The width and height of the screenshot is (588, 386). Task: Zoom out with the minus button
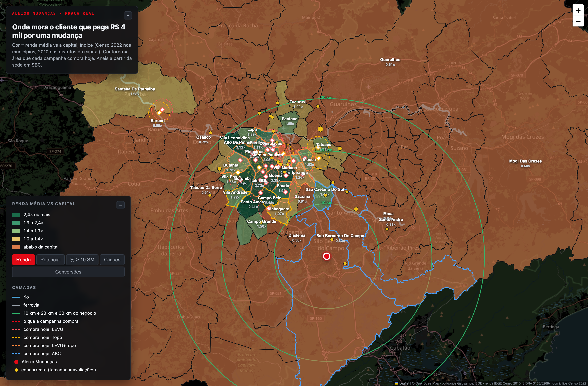click(578, 22)
